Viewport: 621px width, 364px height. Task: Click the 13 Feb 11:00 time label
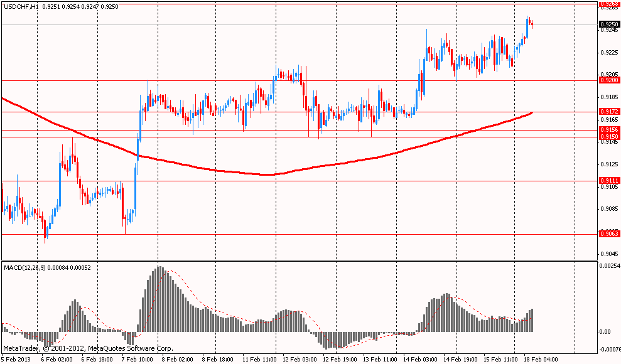click(381, 359)
